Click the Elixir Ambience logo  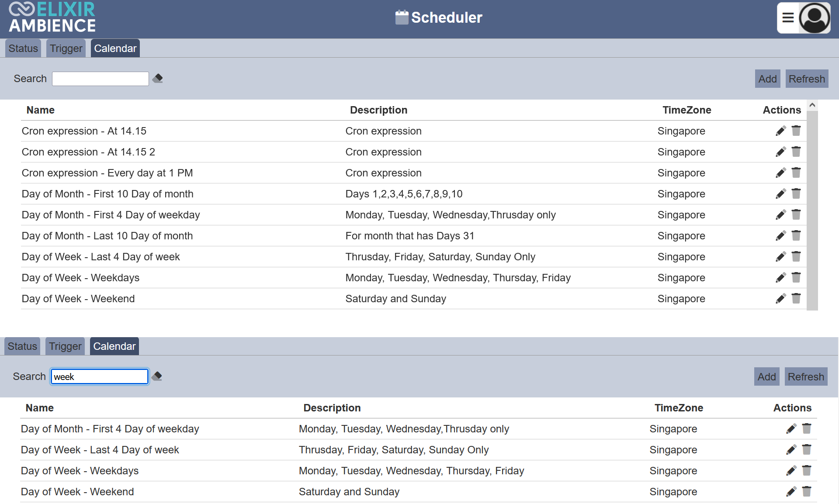pos(52,18)
